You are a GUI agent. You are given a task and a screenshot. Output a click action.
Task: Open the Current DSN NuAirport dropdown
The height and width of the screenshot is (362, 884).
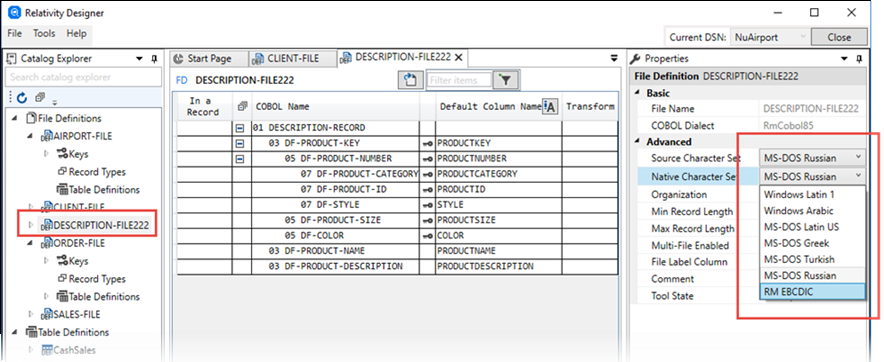pyautogui.click(x=770, y=37)
